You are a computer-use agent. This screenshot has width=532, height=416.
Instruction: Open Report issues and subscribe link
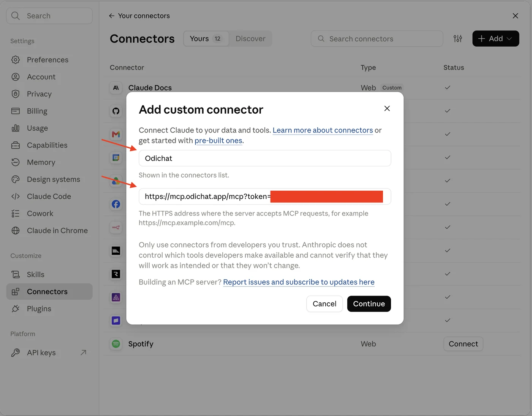[299, 282]
